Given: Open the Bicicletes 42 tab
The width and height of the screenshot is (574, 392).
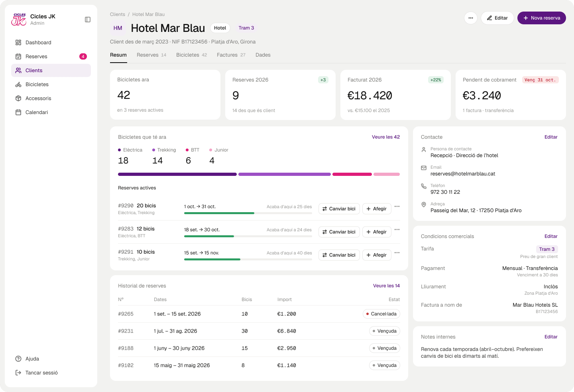Looking at the screenshot, I should click(x=192, y=55).
